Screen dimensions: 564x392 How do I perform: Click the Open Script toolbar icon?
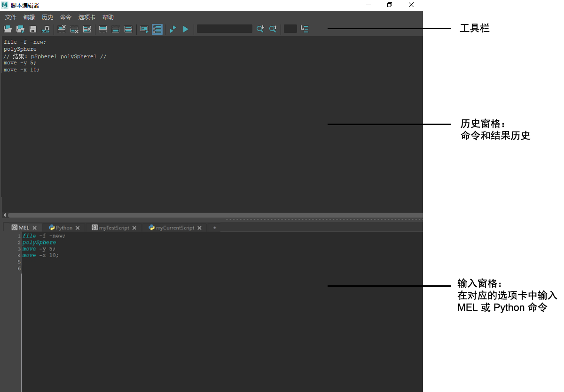(8, 29)
